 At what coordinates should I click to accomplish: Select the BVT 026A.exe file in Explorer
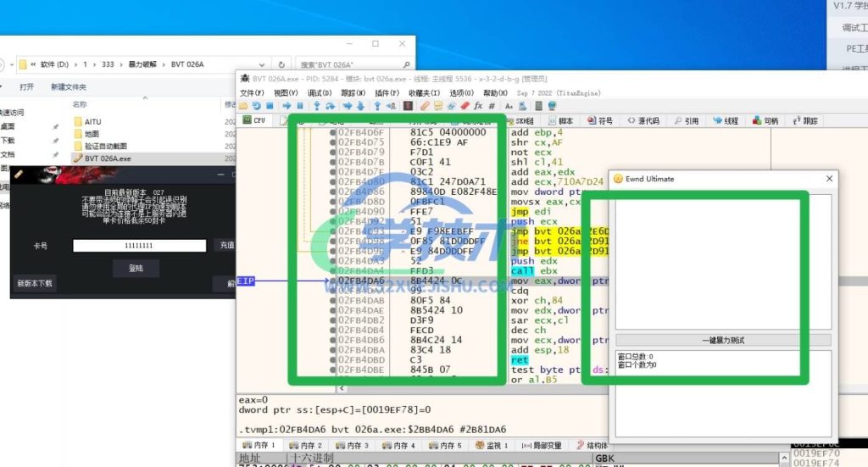point(108,158)
